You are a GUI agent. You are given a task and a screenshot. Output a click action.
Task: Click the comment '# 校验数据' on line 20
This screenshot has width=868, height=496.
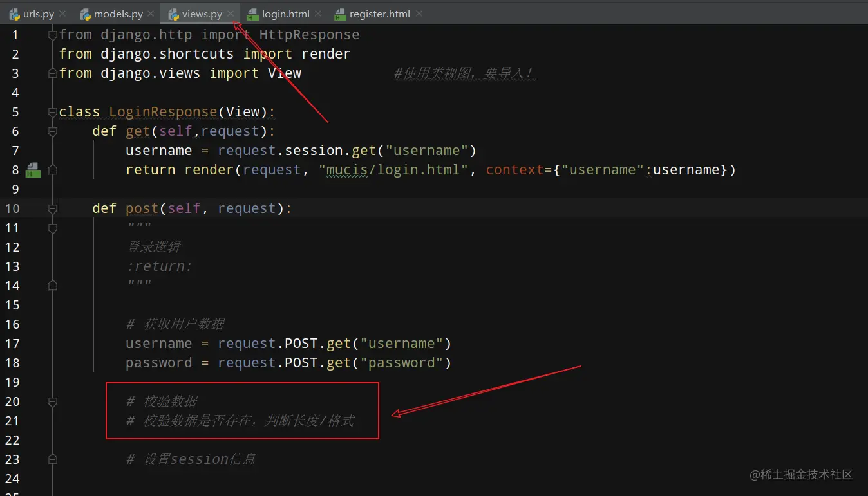(162, 401)
